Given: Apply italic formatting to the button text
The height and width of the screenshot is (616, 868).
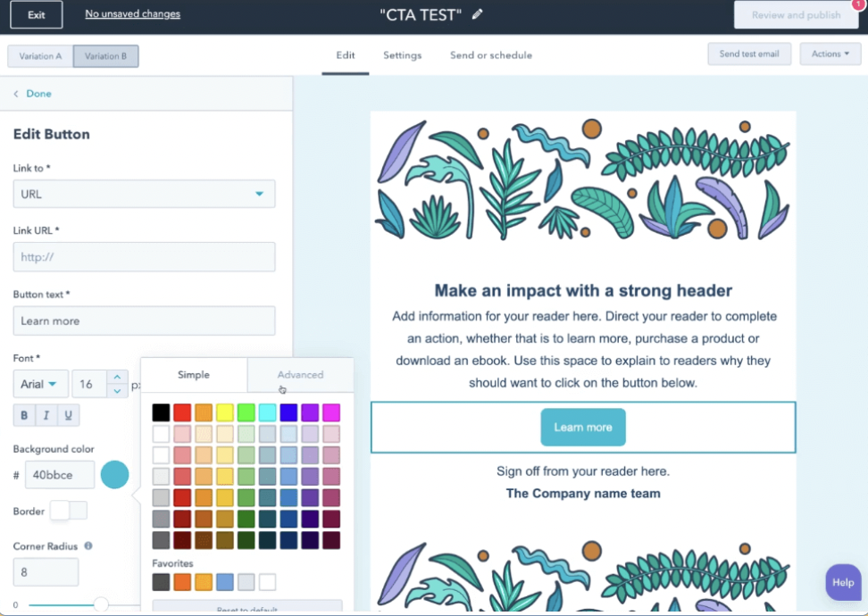Looking at the screenshot, I should 45,414.
